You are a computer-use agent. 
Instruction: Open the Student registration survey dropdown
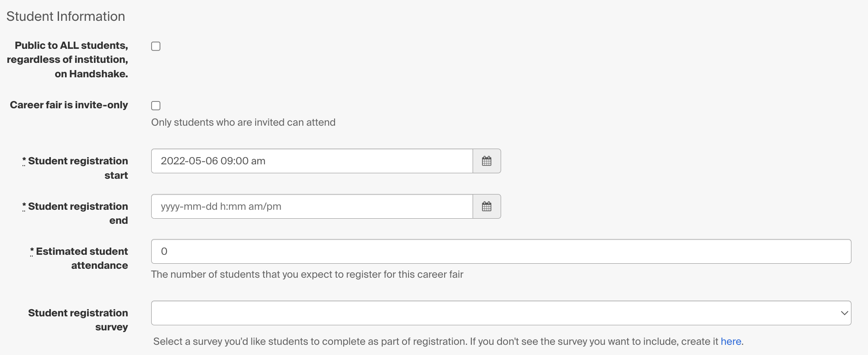point(501,313)
